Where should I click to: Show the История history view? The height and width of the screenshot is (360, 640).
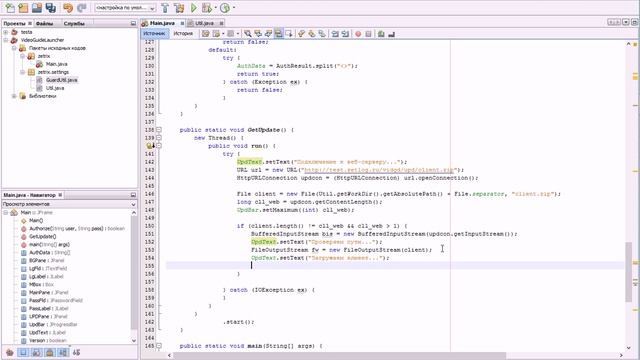click(x=183, y=33)
